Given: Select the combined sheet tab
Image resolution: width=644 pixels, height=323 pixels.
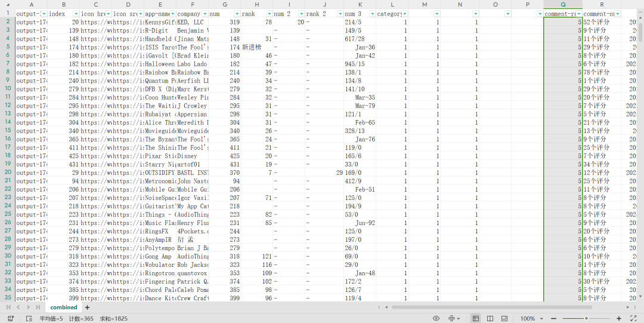Looking at the screenshot, I should [x=64, y=307].
